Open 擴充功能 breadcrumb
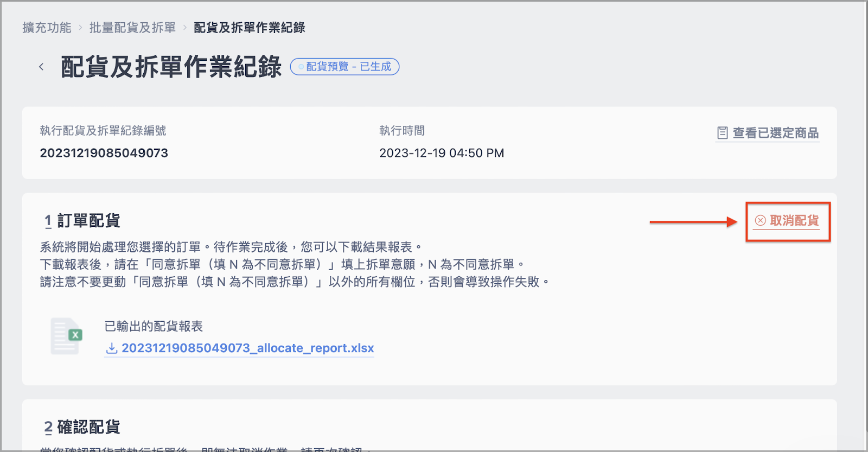Screen dimensions: 868x452 (47, 28)
